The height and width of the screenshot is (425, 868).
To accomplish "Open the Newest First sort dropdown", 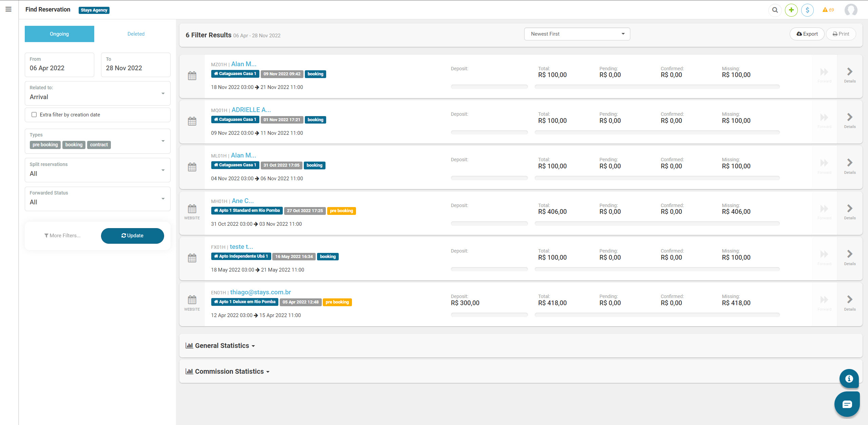I will (577, 34).
